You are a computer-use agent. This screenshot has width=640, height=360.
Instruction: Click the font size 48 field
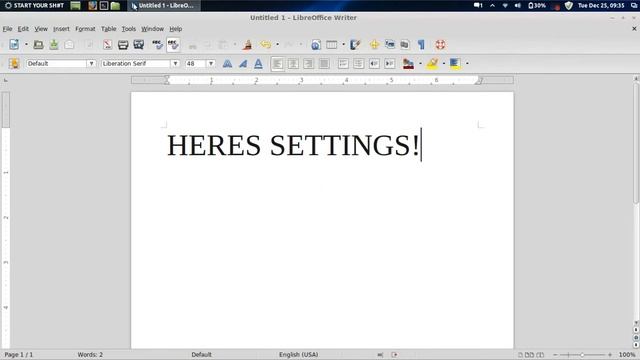[196, 64]
